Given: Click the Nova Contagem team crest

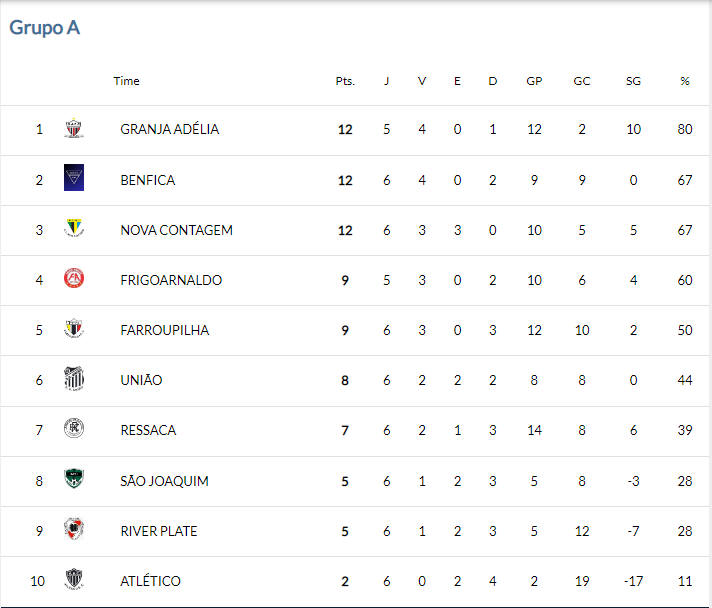Looking at the screenshot, I should coord(74,228).
